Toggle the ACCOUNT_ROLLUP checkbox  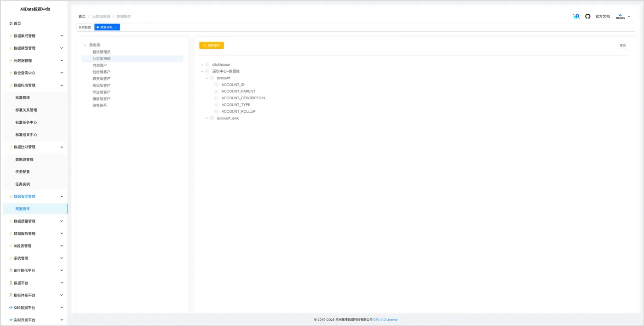(217, 111)
